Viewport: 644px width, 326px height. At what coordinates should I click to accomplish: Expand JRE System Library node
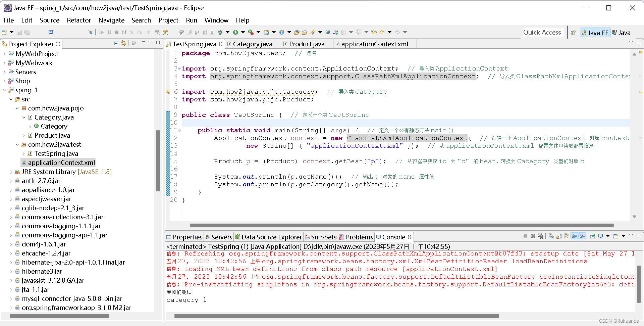click(x=11, y=172)
